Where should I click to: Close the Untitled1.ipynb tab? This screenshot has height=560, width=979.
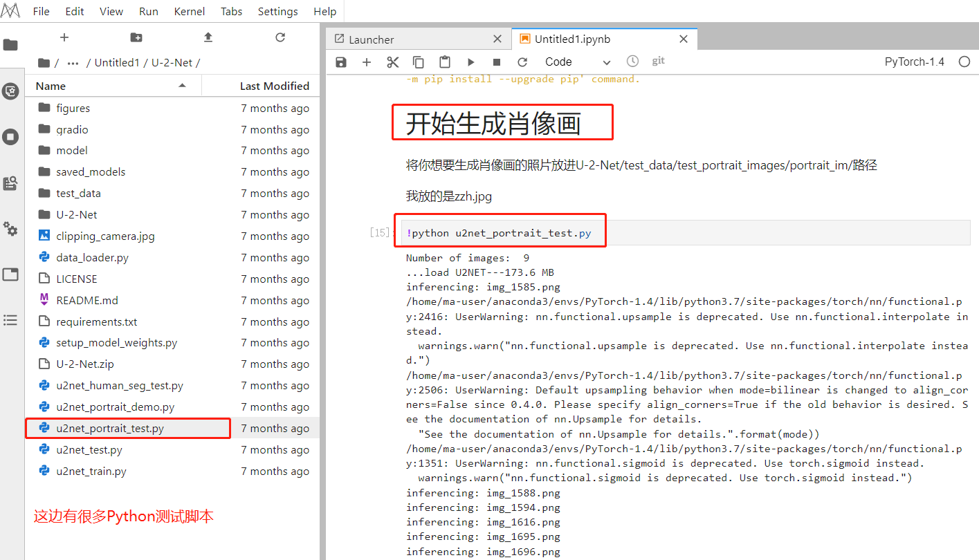[684, 39]
